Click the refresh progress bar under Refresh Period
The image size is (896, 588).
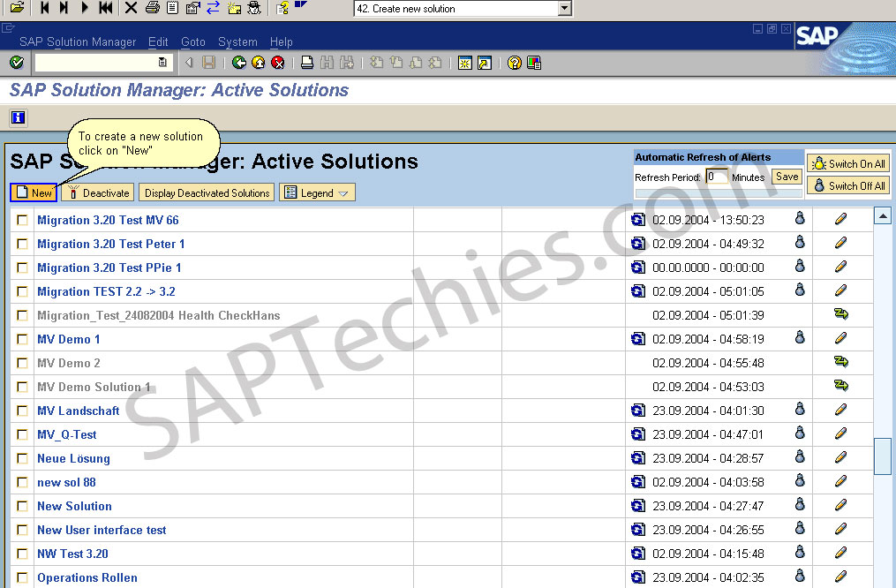pos(719,193)
